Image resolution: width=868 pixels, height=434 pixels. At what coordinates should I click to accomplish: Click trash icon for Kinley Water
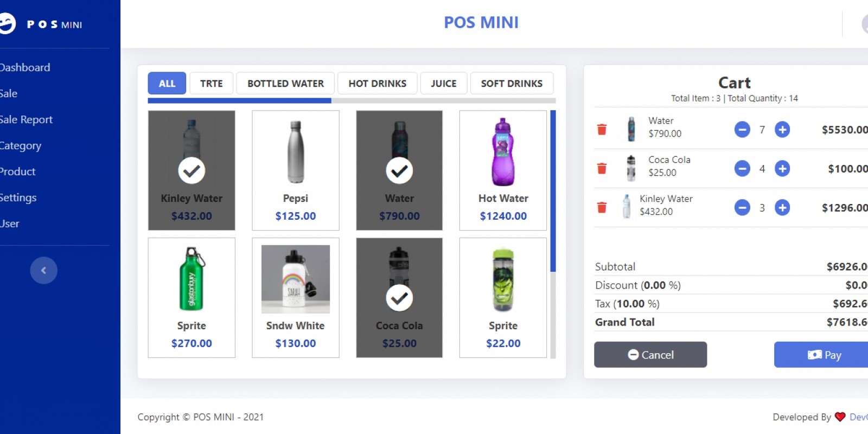pyautogui.click(x=602, y=208)
